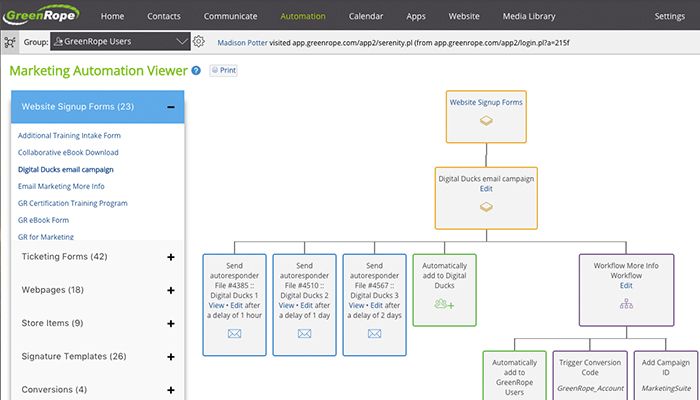Click envelope icon in Digital Ducks 1 node
Screen dimensions: 700x400
[234, 333]
